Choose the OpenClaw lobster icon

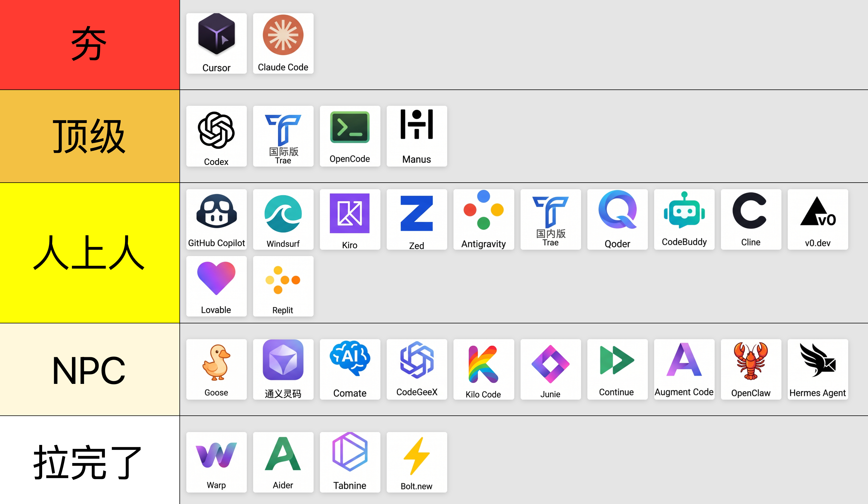point(751,369)
